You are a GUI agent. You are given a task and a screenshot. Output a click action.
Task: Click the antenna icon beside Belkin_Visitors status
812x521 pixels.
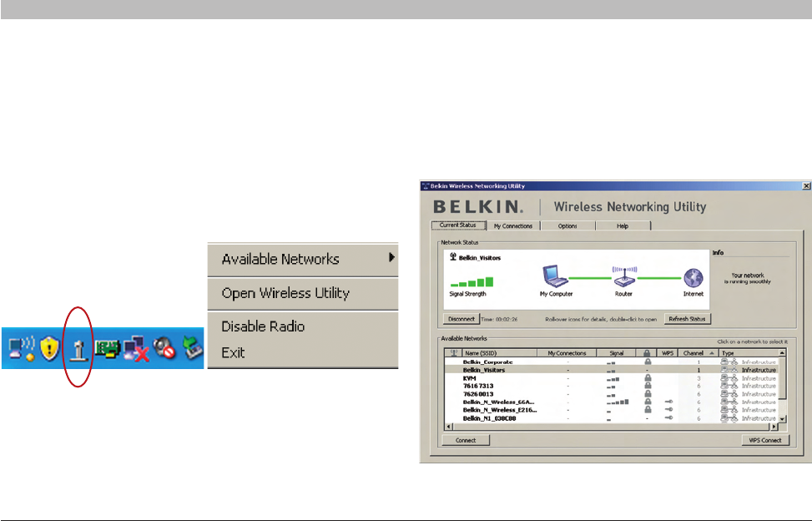pyautogui.click(x=453, y=257)
